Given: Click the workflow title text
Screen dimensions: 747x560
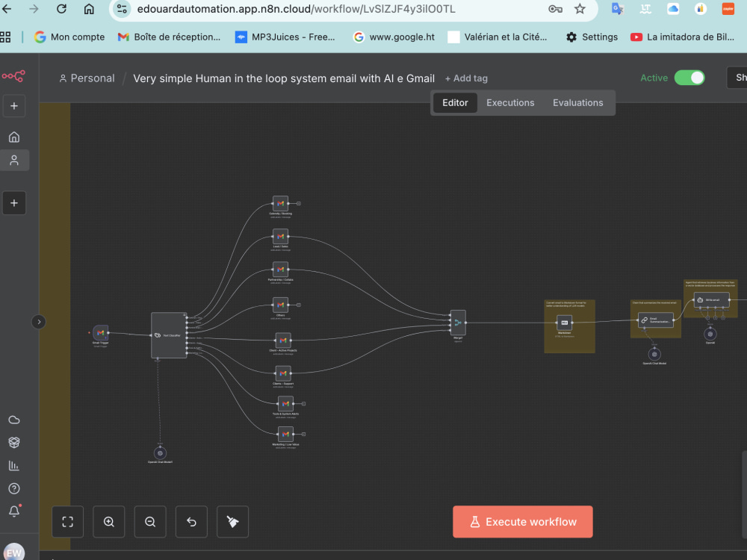Looking at the screenshot, I should 284,78.
